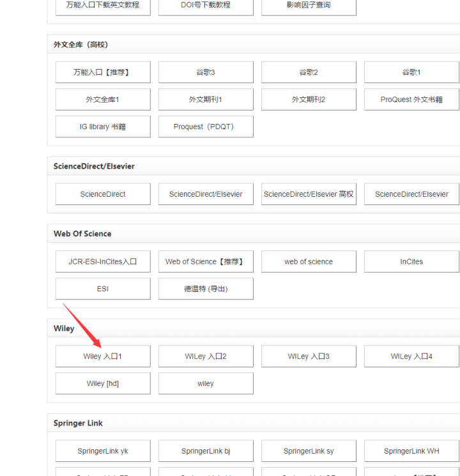The height and width of the screenshot is (476, 460).
Task: Click the 外文全库（高校）section heading
Action: pos(80,45)
